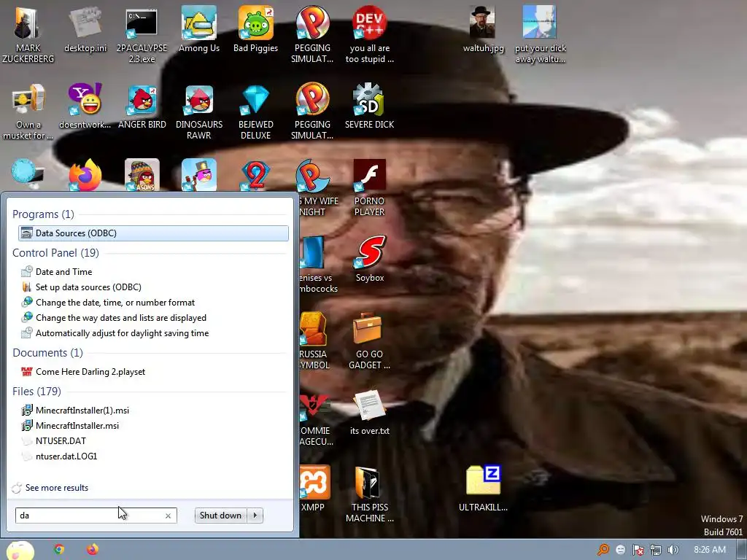Open the taskbar clock showing 8:26 AM
Viewport: 747px width, 560px height.
click(709, 550)
